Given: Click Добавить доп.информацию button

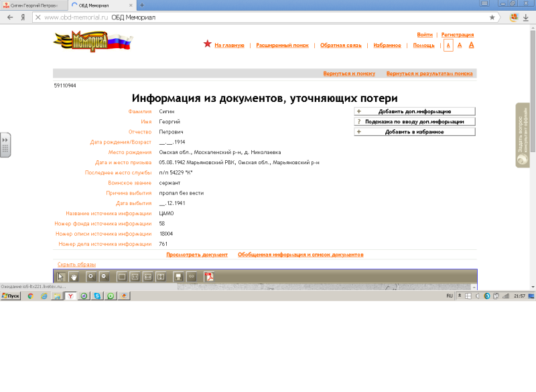Looking at the screenshot, I should click(x=415, y=111).
